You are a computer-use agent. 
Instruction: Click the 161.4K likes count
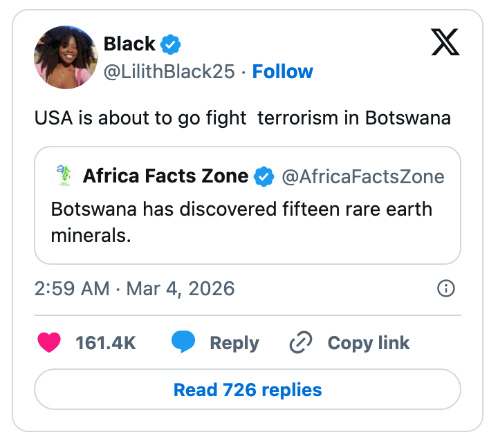(105, 343)
